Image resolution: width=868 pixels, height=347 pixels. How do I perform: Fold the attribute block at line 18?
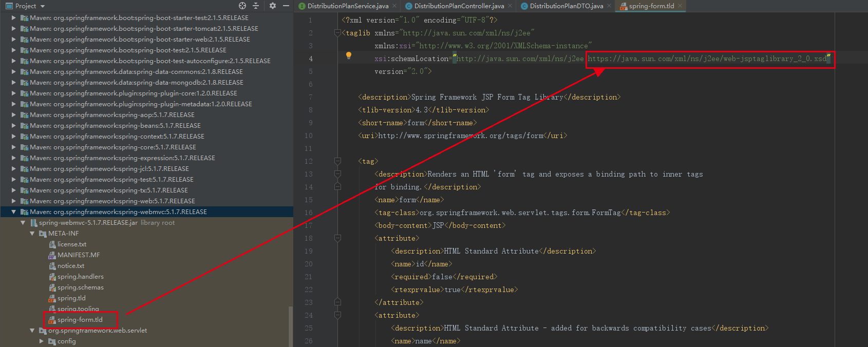click(x=337, y=238)
